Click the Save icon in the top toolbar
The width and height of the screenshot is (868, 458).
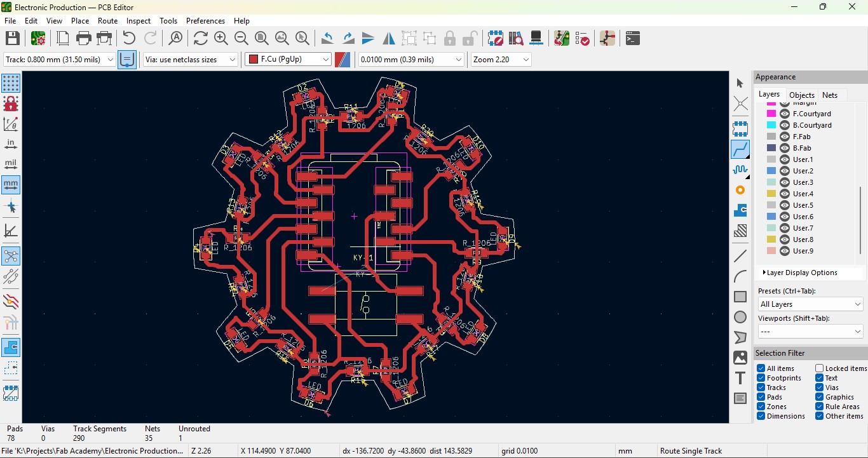point(13,39)
